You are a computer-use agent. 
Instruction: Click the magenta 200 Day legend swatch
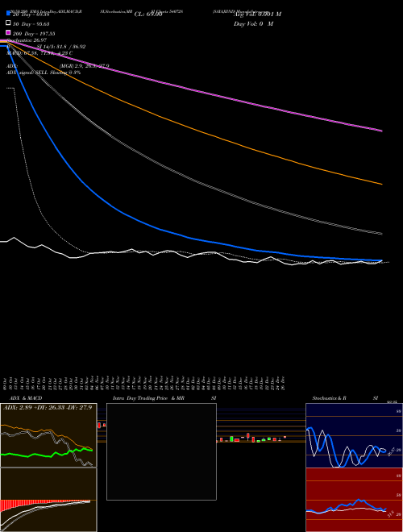tap(8, 32)
